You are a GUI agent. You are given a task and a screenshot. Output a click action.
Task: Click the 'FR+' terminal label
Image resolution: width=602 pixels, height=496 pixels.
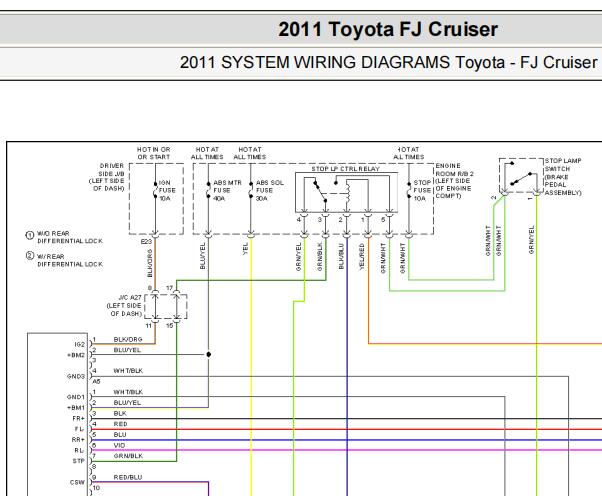pos(79,418)
